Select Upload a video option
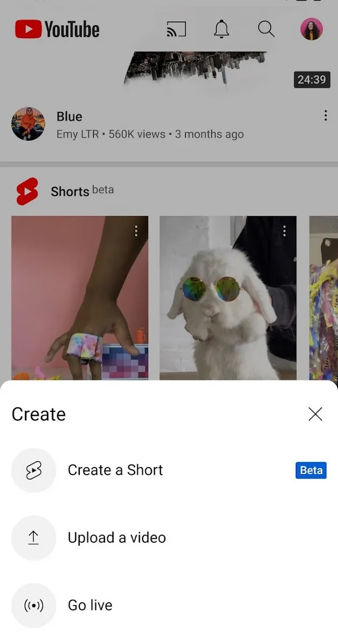338x644 pixels. click(x=116, y=538)
